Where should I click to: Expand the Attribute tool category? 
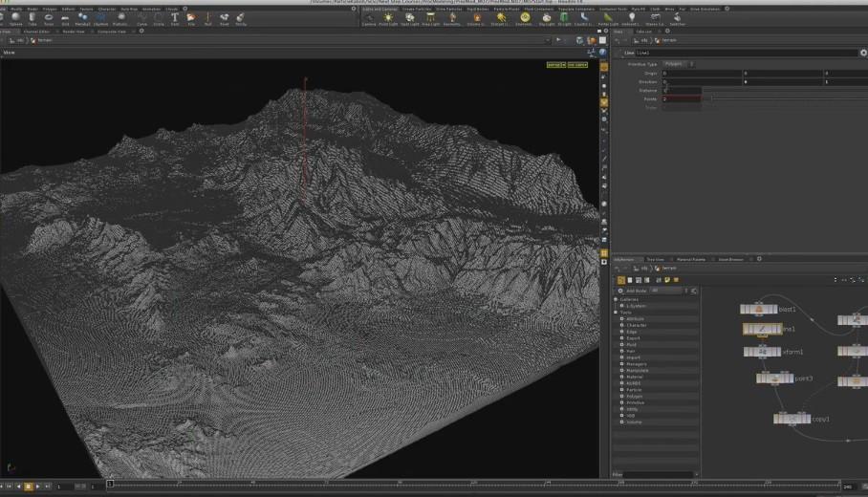(621, 319)
